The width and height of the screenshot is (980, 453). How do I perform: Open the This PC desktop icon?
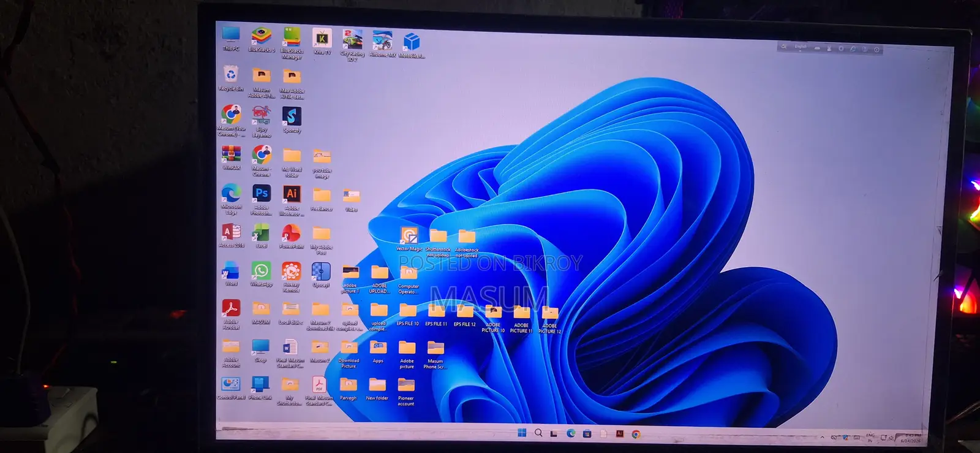pos(231,38)
